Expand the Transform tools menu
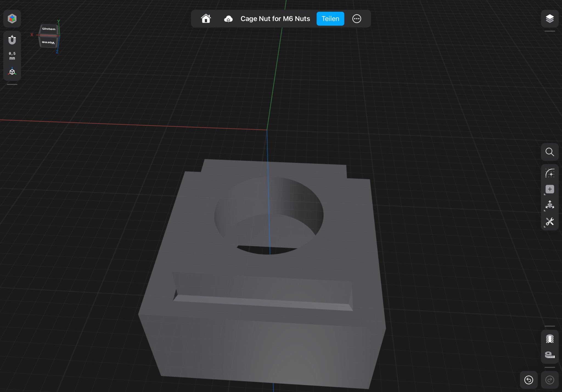Viewport: 562px width, 392px height. 550,205
